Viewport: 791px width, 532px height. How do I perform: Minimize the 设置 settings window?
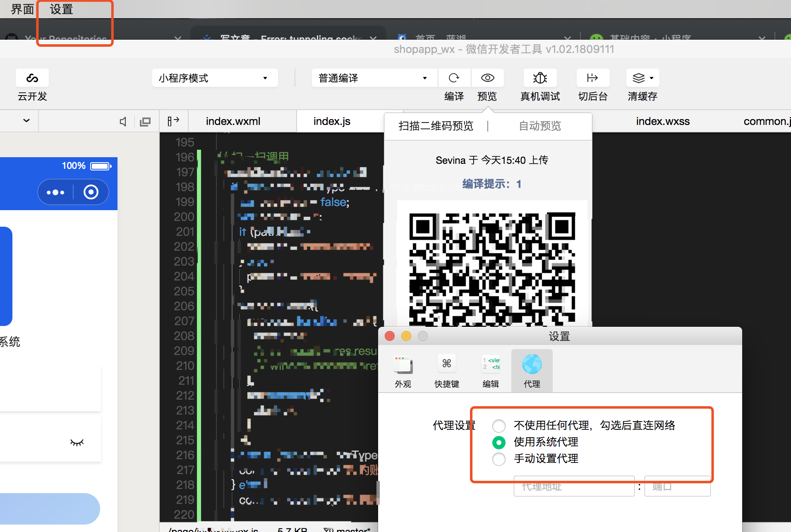(406, 336)
